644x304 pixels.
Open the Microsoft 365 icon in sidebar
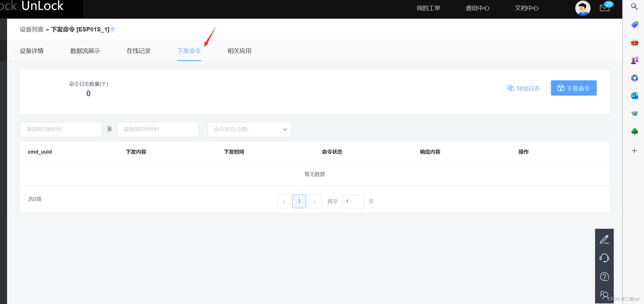pos(634,78)
